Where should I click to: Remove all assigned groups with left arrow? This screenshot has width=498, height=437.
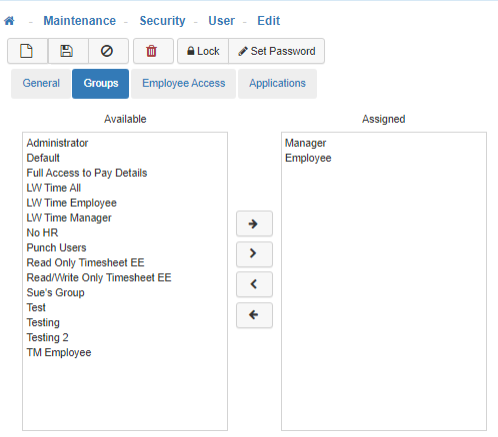[x=254, y=315]
